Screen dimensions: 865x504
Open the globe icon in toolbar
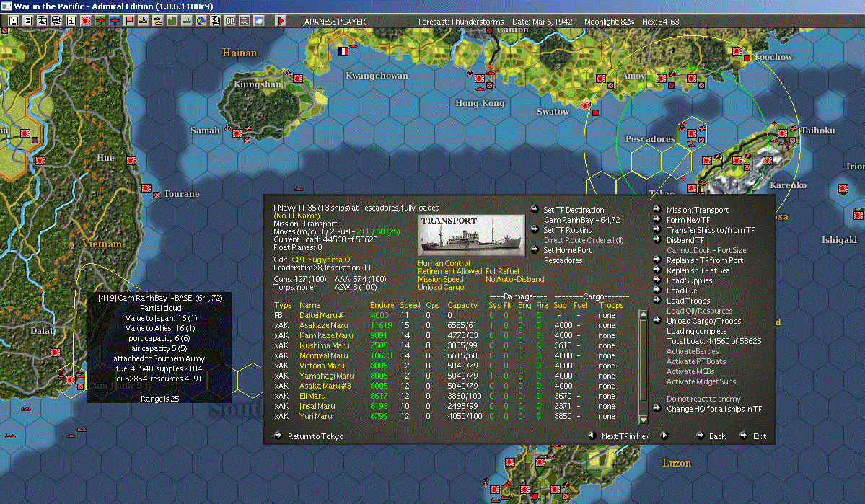[x=201, y=21]
